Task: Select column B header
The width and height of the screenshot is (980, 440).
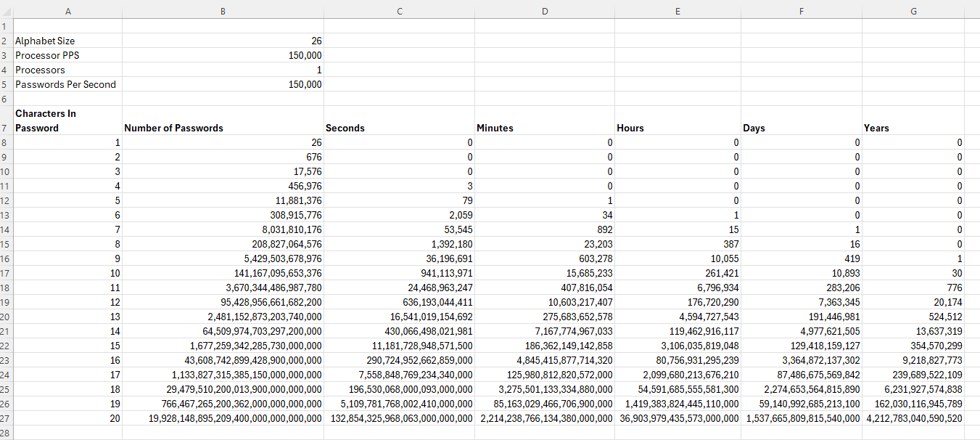Action: click(223, 11)
